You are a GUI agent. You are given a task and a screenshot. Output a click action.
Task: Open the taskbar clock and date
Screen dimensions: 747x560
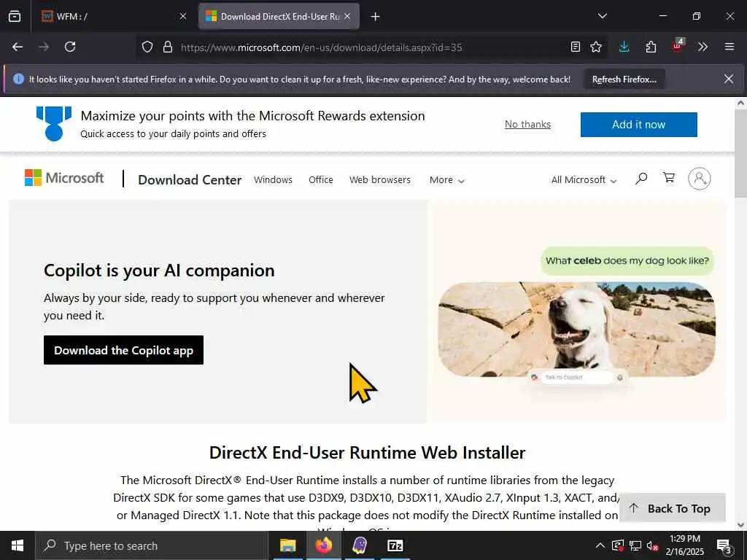click(x=684, y=545)
